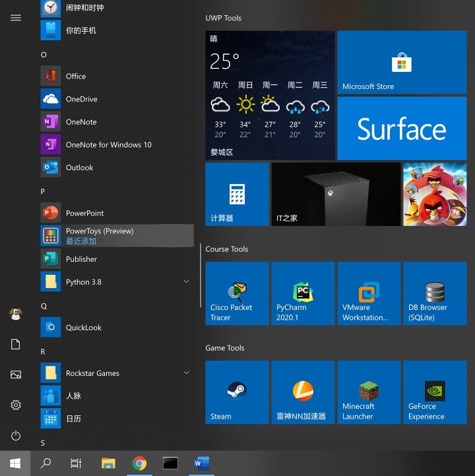Viewport: 475px width, 476px height.
Task: Open the Angry Birds game tile
Action: point(435,194)
